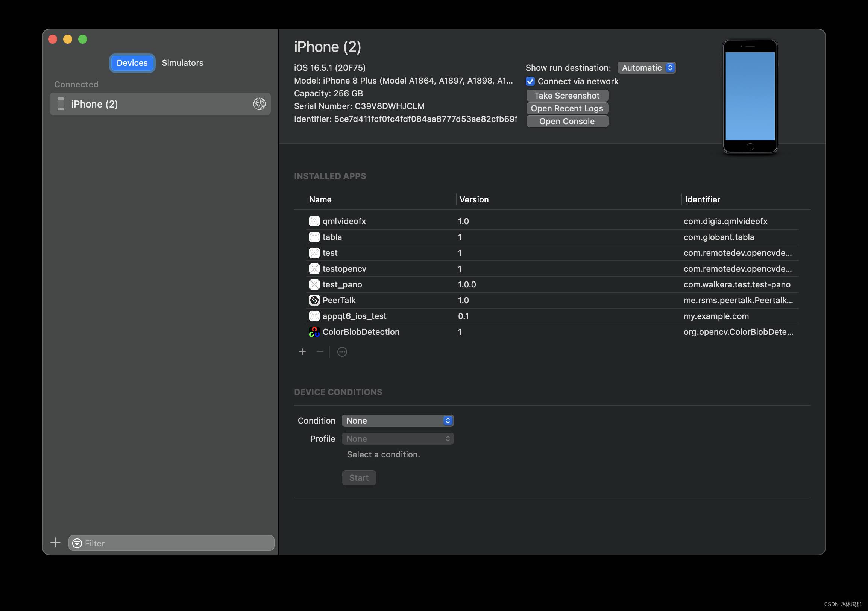Select the qmlvideofx app name

point(344,221)
